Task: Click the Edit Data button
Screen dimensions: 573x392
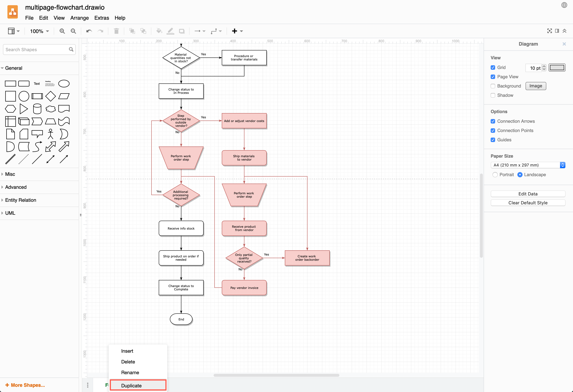Action: [528, 194]
